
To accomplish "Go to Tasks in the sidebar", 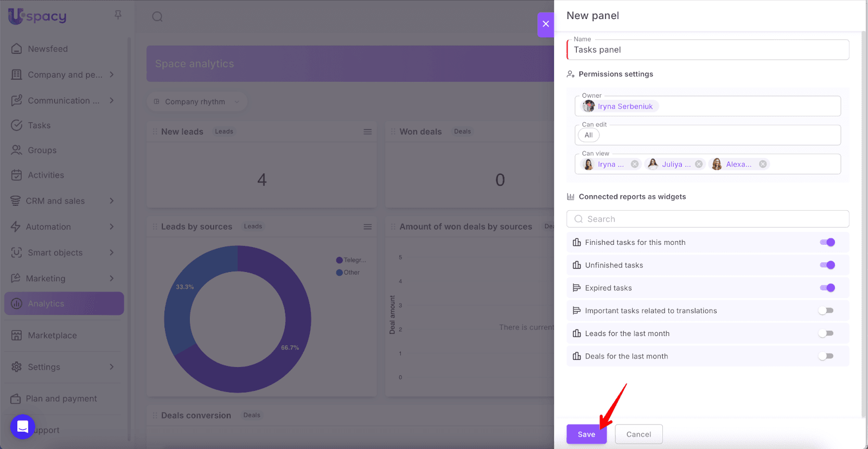I will (x=39, y=125).
